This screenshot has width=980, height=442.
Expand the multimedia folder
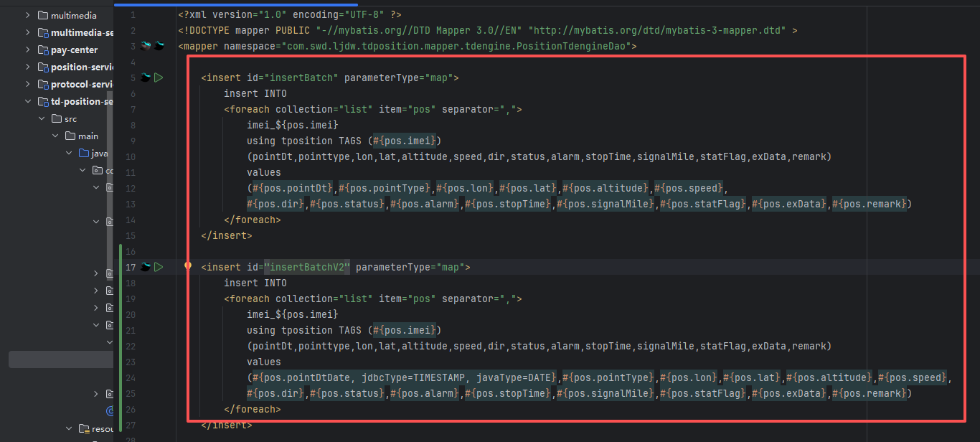[28, 15]
